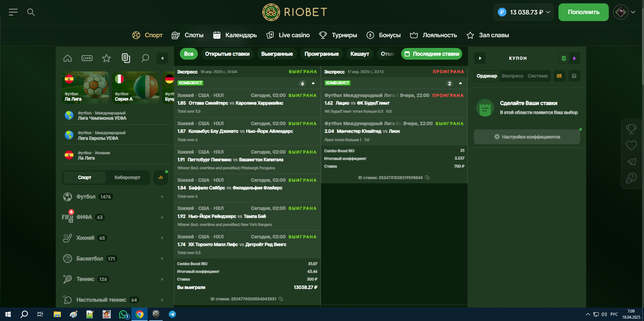Click the green Пополнить button
The image size is (644, 321).
coord(583,12)
